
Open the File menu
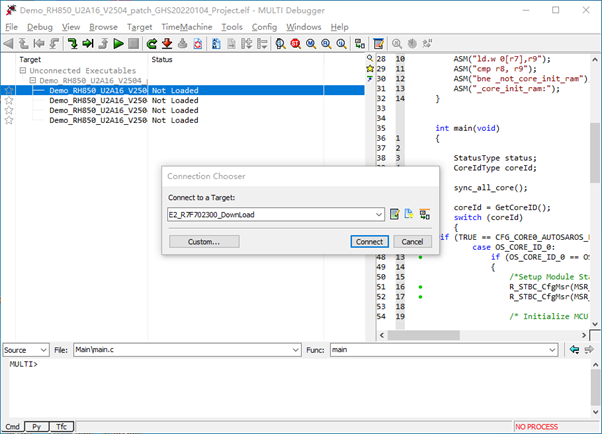click(x=11, y=27)
